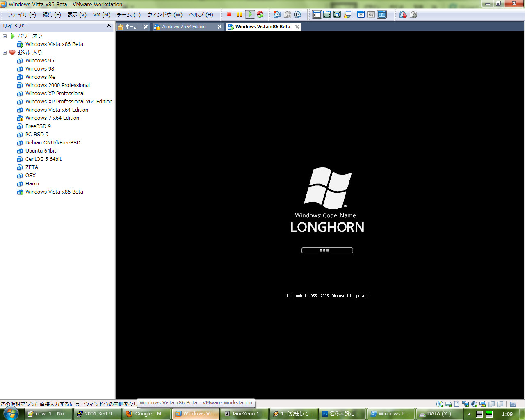The width and height of the screenshot is (525, 420).
Task: Reset the virtual machine via toolbar icon
Action: click(x=260, y=14)
